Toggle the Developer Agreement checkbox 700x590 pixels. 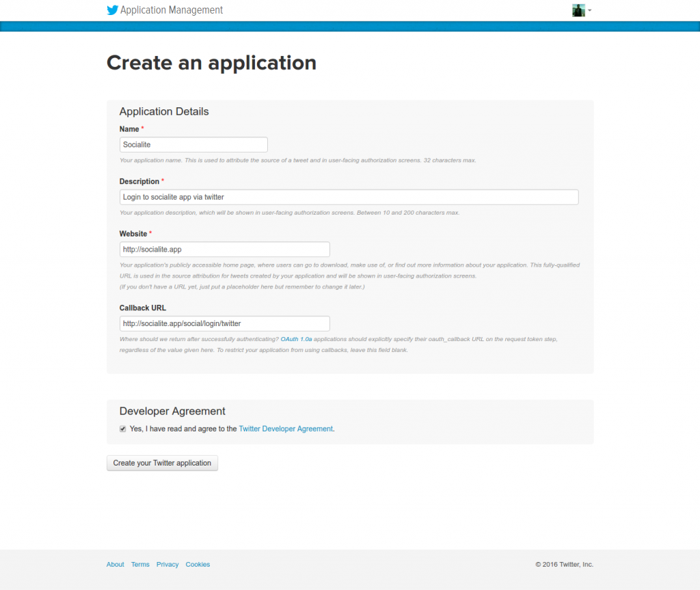(123, 429)
